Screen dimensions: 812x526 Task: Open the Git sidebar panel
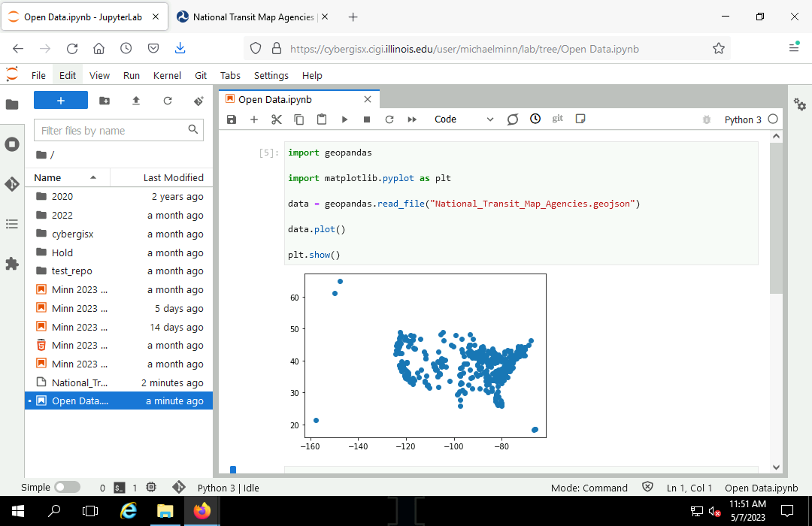12,184
